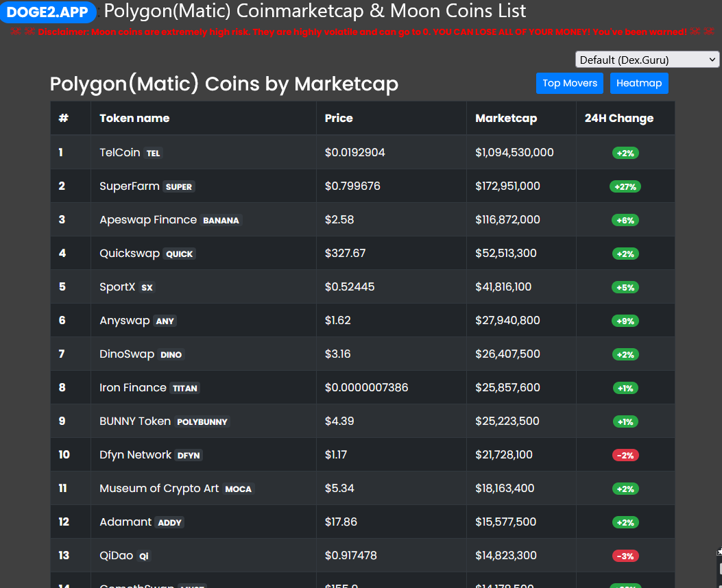The height and width of the screenshot is (588, 722).
Task: Click the Marketcap column header
Action: (505, 118)
